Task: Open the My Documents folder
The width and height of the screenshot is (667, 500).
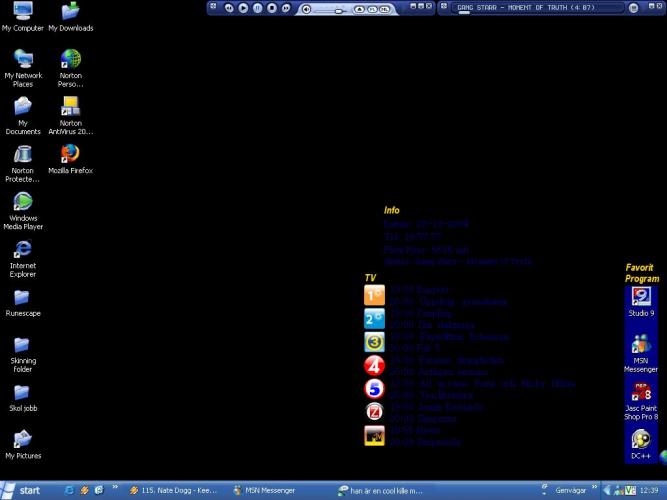Action: tap(23, 116)
